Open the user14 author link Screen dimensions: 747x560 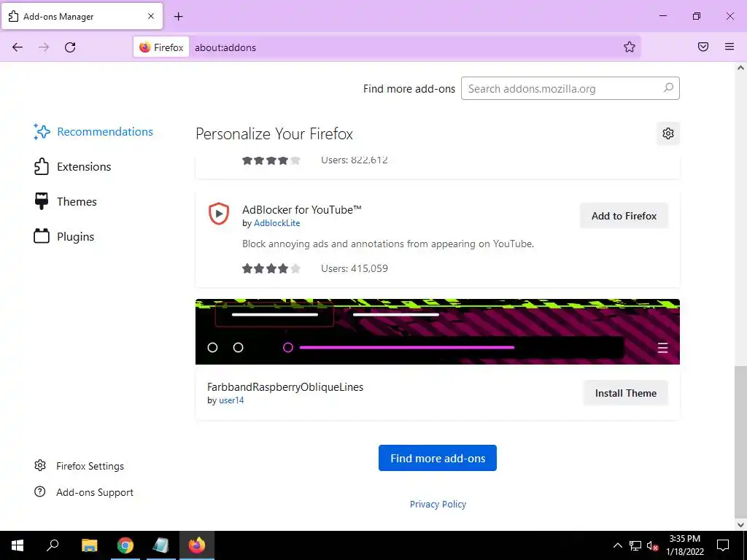[x=231, y=400]
